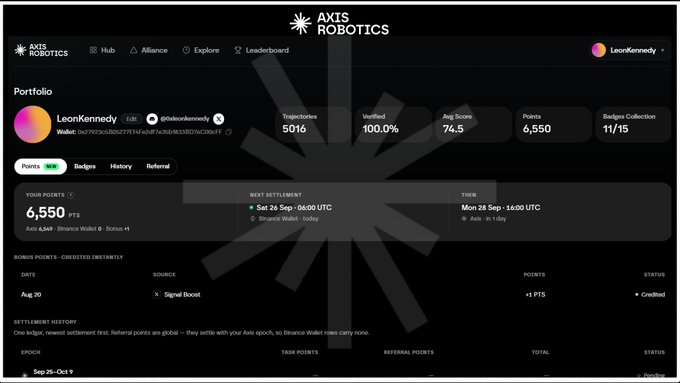Click the large profile avatar
The height and width of the screenshot is (383, 680).
click(x=33, y=124)
